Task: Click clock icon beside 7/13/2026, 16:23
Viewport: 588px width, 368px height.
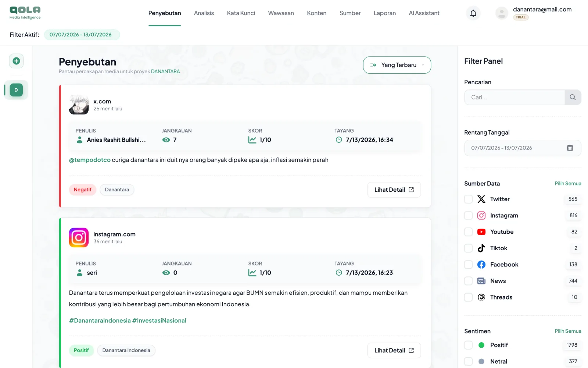Action: pyautogui.click(x=339, y=273)
